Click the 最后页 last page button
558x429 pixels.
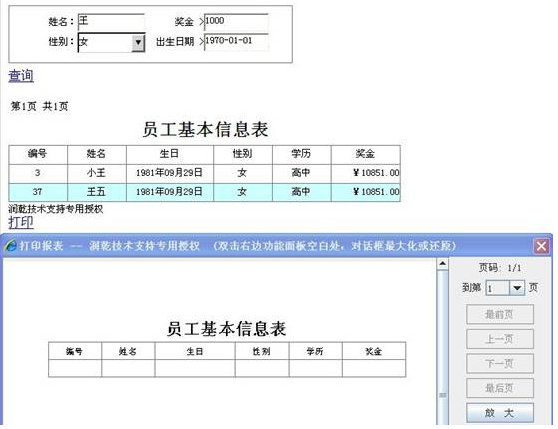500,388
